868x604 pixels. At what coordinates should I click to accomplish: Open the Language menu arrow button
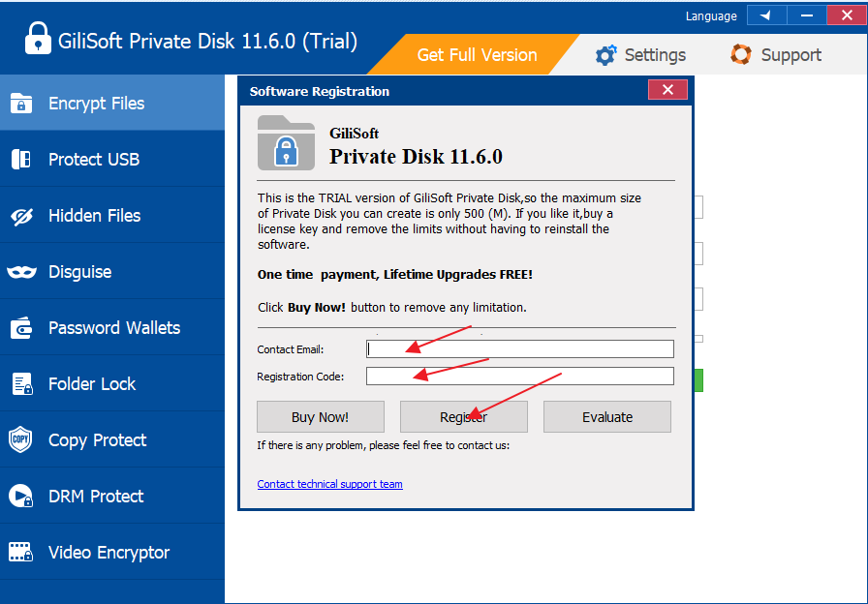pos(765,15)
